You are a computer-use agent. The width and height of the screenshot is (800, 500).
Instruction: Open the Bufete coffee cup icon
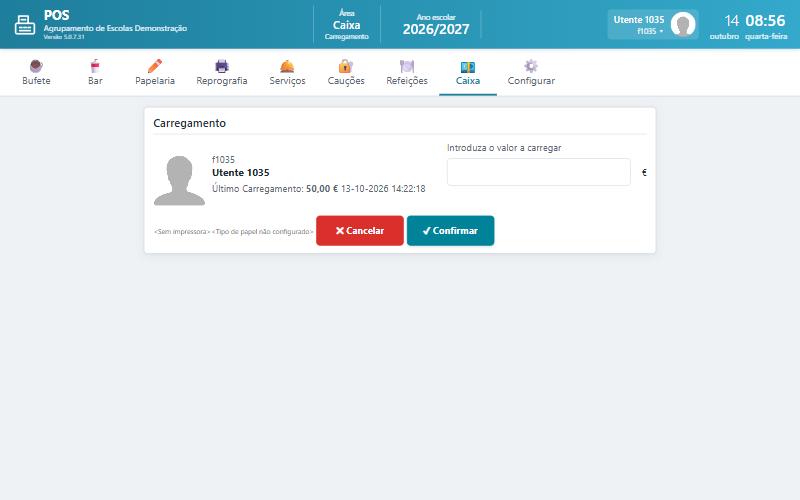coord(36,66)
